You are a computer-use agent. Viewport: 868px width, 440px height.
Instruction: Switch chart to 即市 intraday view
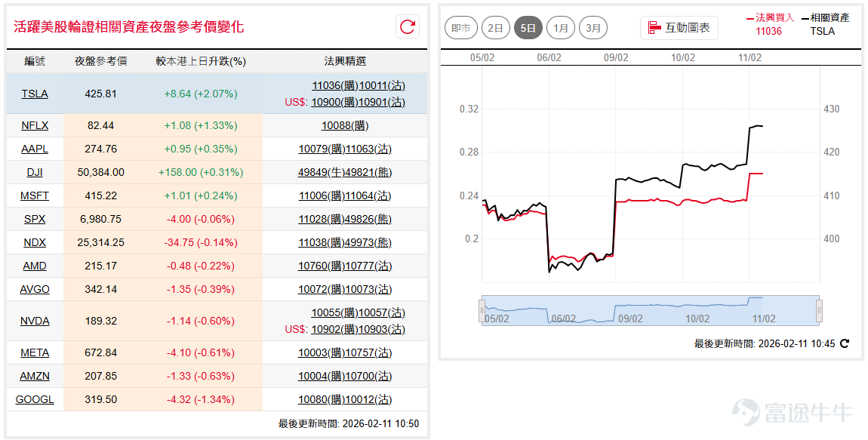click(460, 28)
